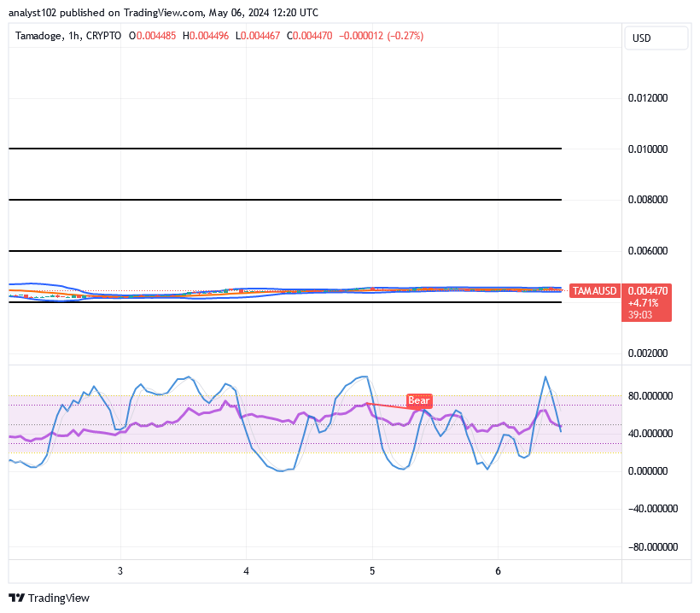
Task: Click the 0.002000 price axis label
Action: click(x=648, y=353)
